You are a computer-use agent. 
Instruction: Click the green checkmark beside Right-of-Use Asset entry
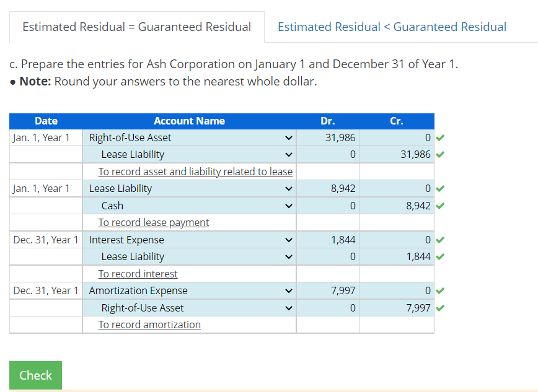[440, 137]
